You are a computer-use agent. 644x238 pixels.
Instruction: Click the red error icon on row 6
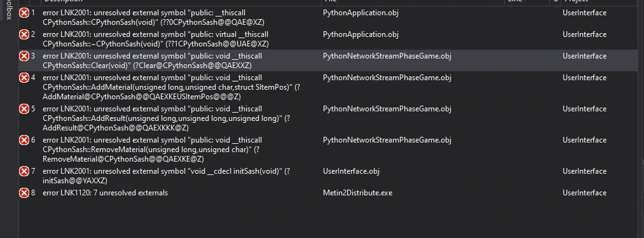pyautogui.click(x=24, y=140)
